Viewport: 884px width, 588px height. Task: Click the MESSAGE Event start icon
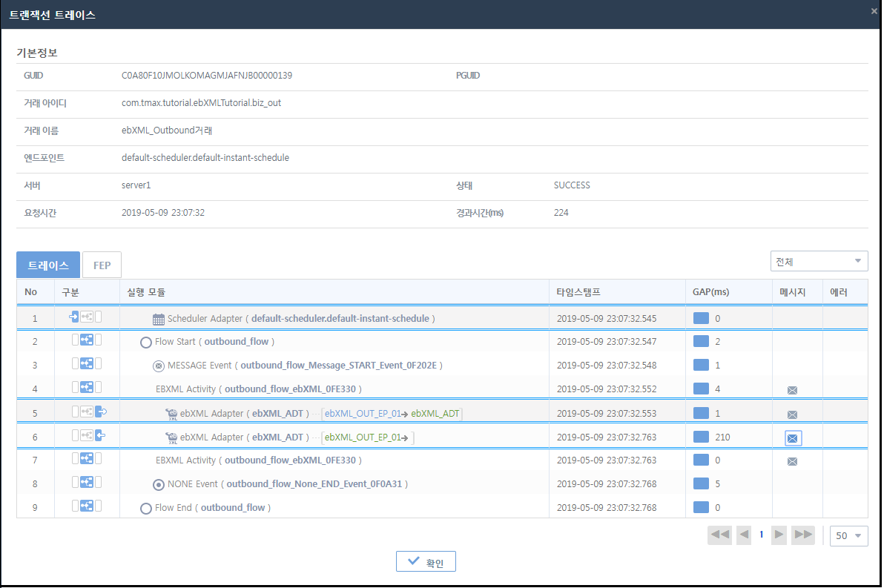coord(158,366)
